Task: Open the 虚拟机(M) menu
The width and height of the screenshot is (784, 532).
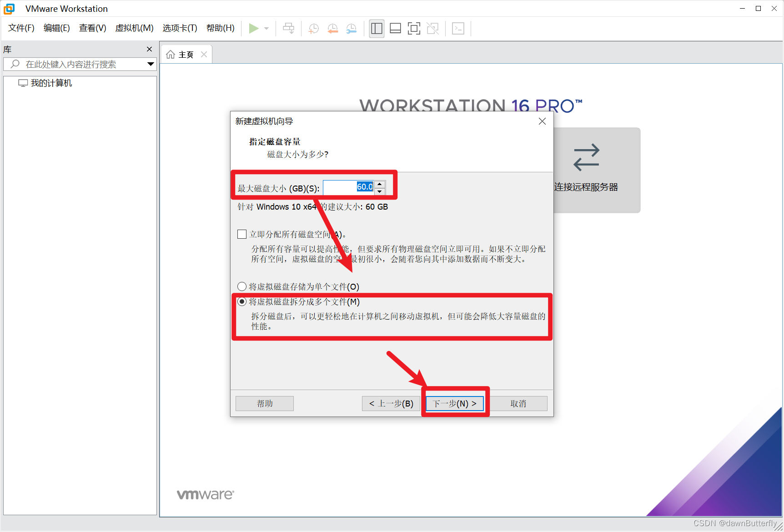Action: click(135, 28)
